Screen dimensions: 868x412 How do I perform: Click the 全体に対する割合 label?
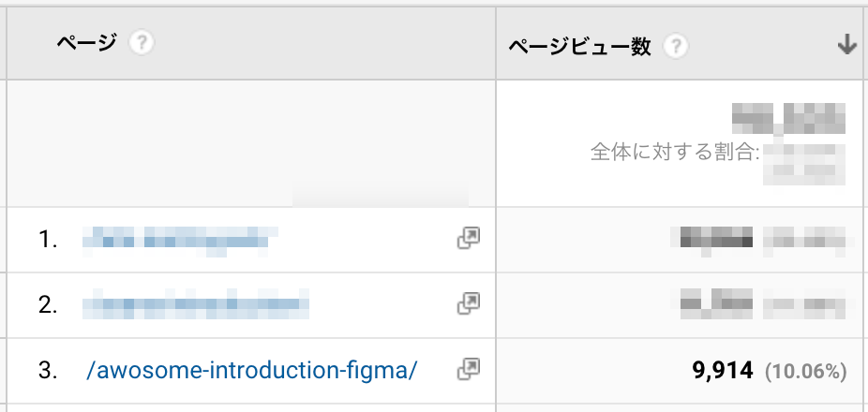[x=675, y=152]
